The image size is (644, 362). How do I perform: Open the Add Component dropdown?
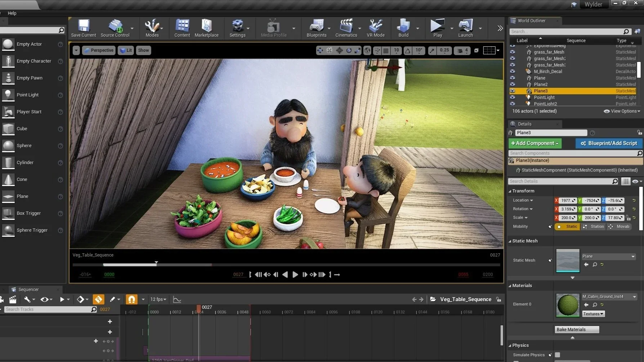pos(535,143)
